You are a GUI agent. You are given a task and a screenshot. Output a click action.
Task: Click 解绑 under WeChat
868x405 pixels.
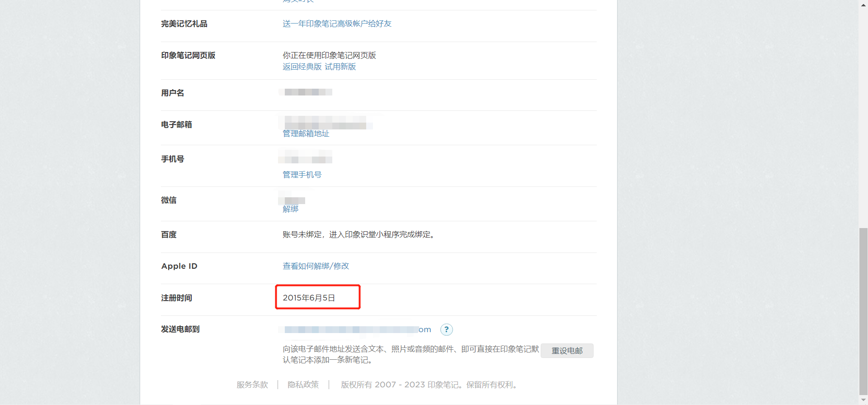pos(290,209)
